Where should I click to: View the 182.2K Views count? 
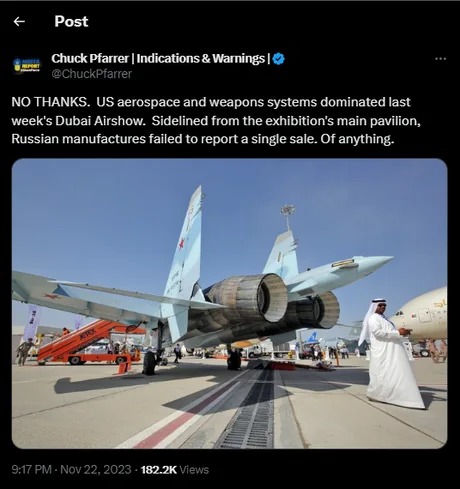(175, 470)
